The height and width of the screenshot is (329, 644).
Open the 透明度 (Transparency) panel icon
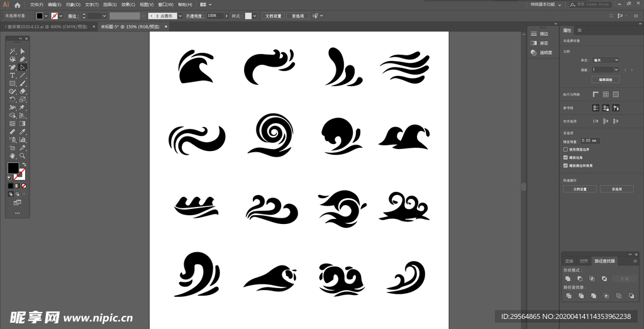point(534,53)
